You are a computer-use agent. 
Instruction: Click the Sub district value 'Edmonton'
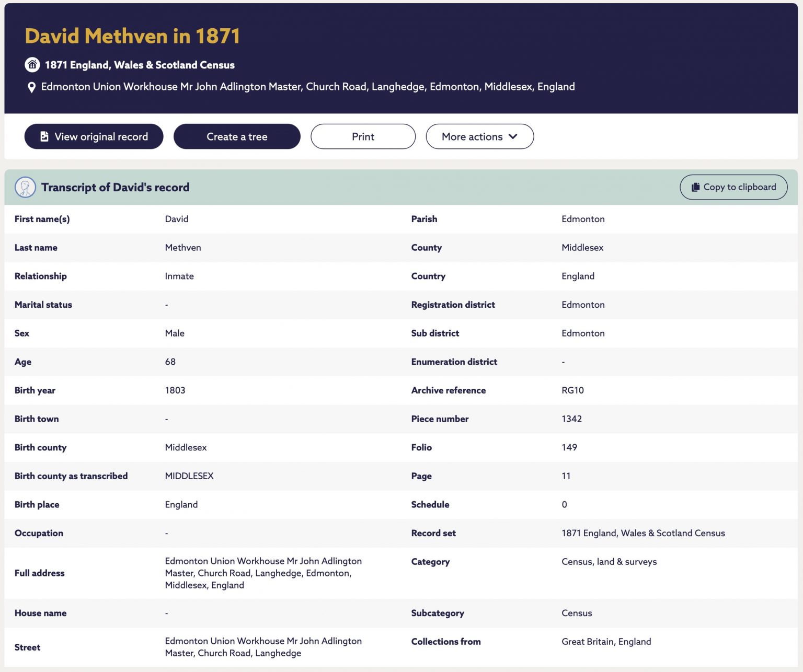point(583,333)
